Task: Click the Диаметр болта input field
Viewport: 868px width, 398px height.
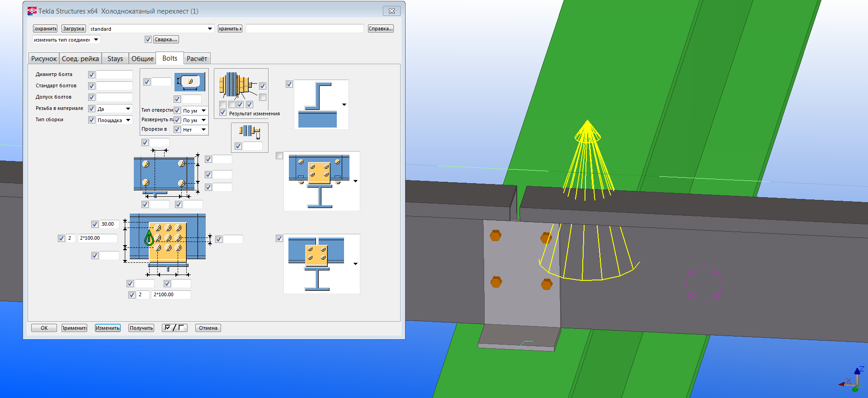Action: (x=115, y=75)
